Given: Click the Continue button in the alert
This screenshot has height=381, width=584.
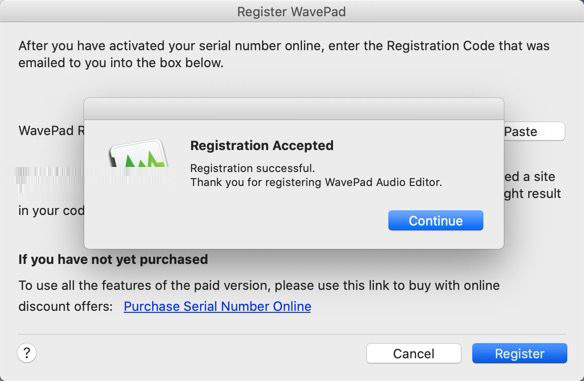Looking at the screenshot, I should tap(435, 220).
